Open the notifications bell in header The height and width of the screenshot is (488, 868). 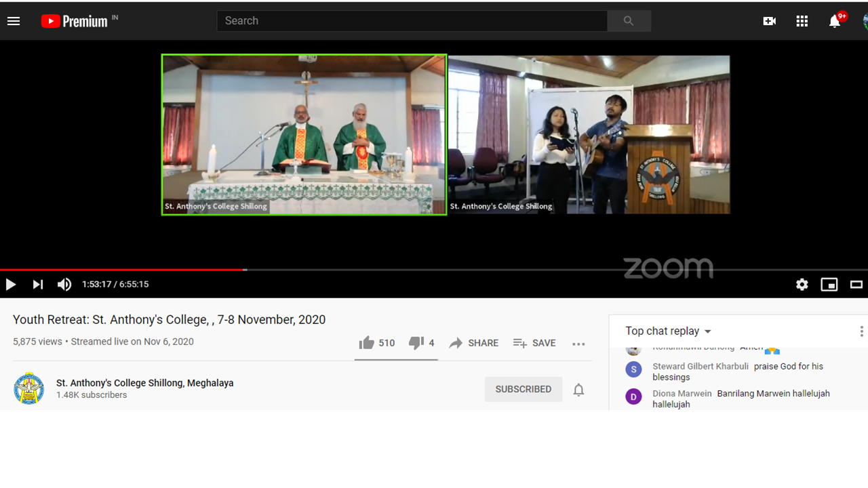click(835, 21)
